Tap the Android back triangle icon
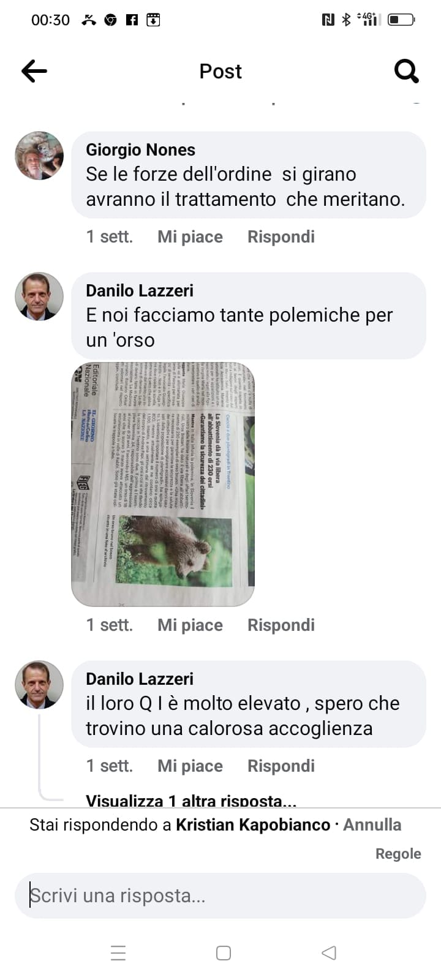Screen dimensions: 441x980 (x=329, y=953)
